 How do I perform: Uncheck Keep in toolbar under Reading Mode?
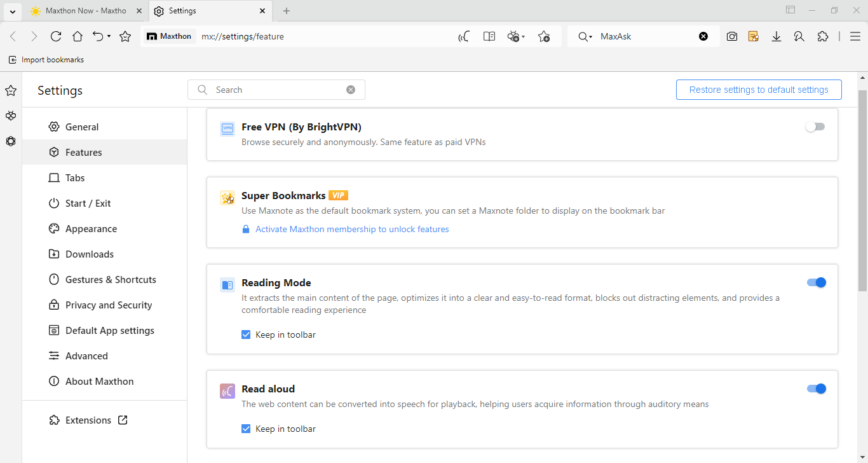pyautogui.click(x=246, y=335)
